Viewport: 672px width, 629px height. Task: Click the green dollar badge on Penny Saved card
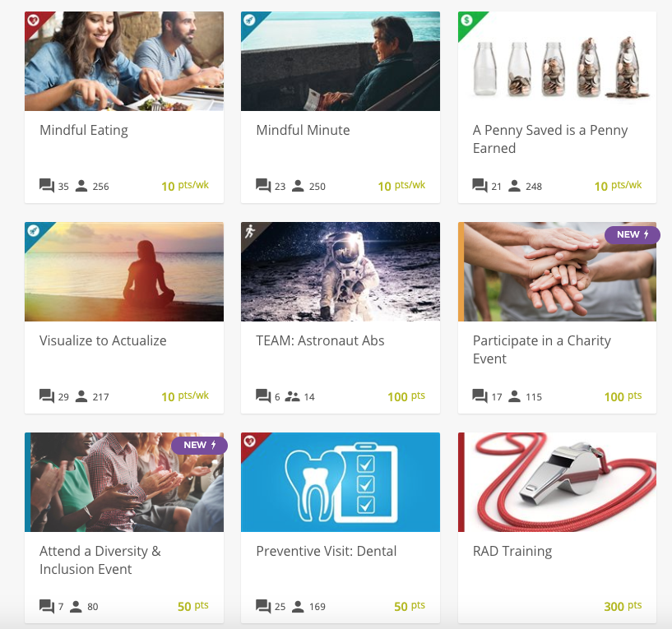(466, 20)
